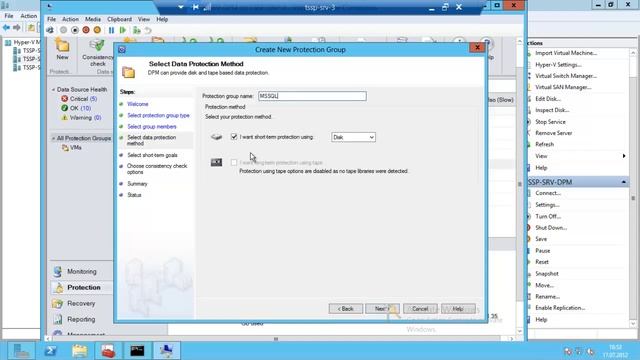Click the Cancel button in wizard
This screenshot has width=640, height=360.
pyautogui.click(x=420, y=309)
